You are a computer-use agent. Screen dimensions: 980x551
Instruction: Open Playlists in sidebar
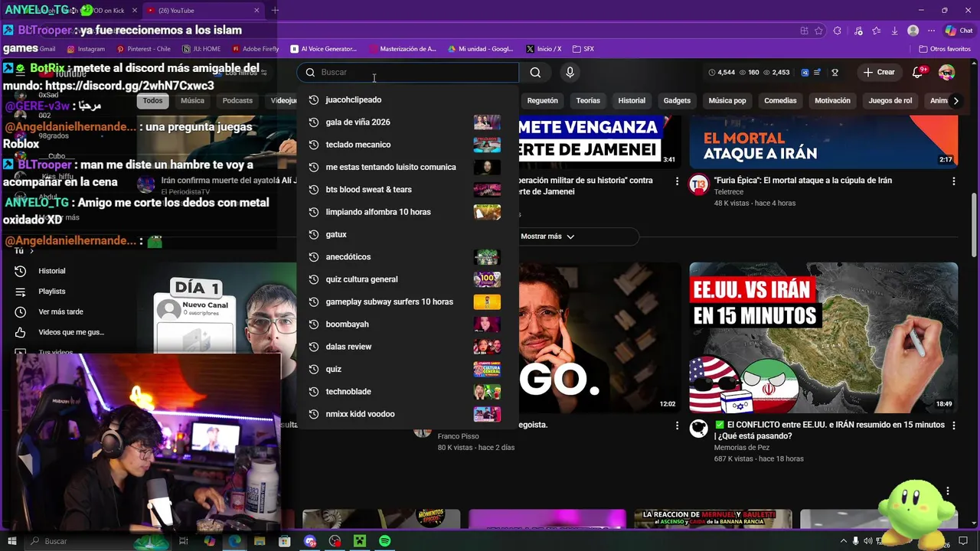coord(52,292)
